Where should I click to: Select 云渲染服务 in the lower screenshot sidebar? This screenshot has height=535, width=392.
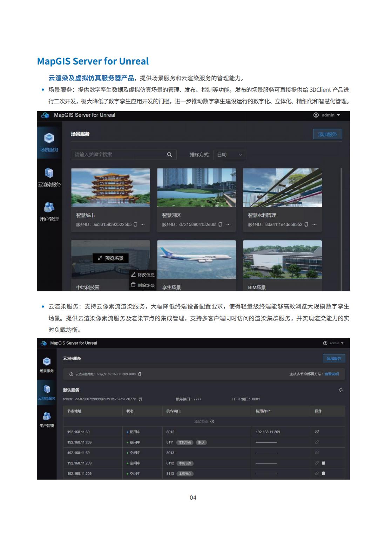47,393
